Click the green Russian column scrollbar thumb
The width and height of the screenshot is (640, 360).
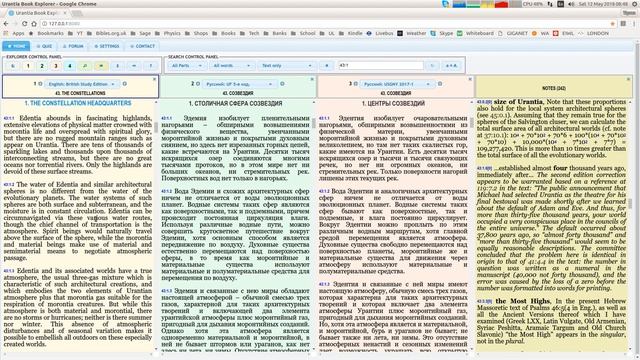click(313, 123)
